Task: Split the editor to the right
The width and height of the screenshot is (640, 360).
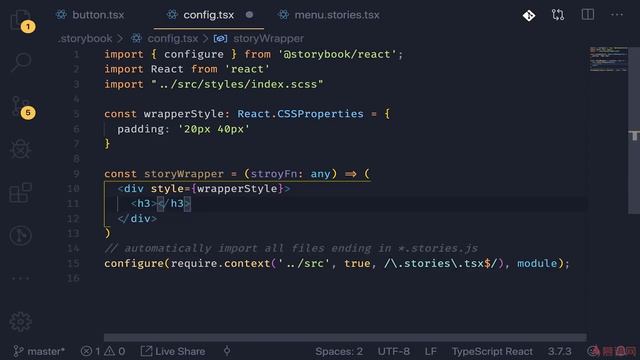Action: pos(588,15)
